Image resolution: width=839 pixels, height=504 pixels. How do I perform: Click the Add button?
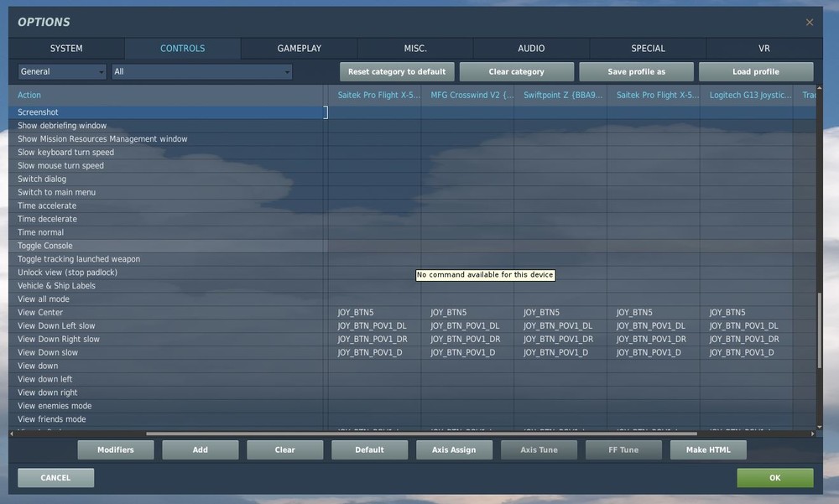201,450
